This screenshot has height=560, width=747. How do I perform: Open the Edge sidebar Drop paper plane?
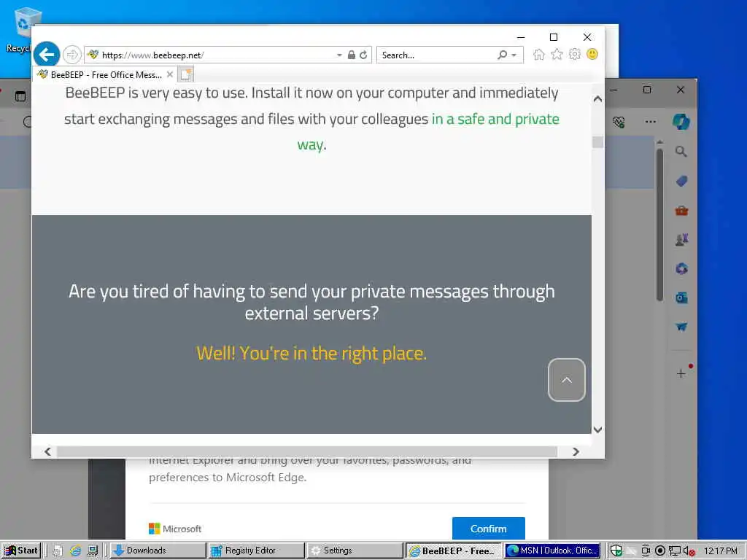click(681, 327)
